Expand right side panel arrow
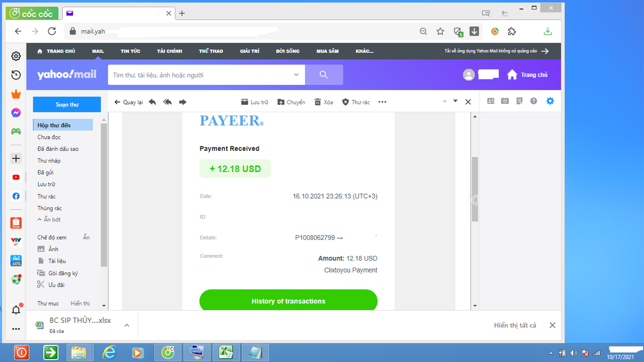This screenshot has height=362, width=644. coord(475,200)
